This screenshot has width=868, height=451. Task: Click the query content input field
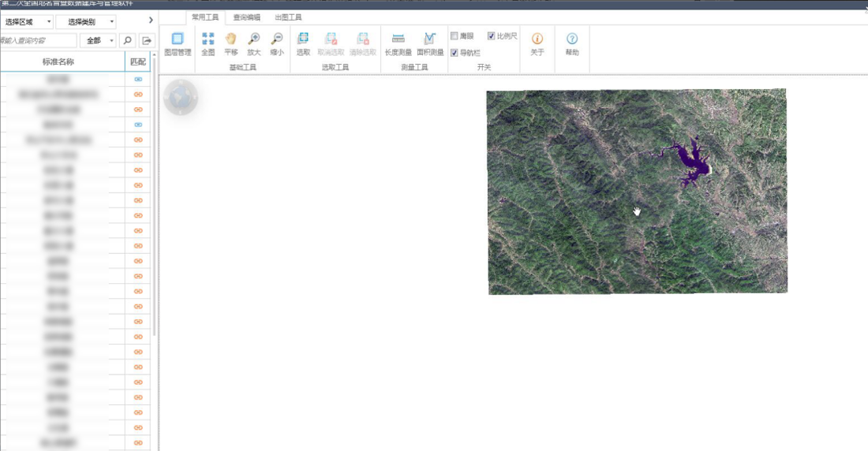click(38, 40)
